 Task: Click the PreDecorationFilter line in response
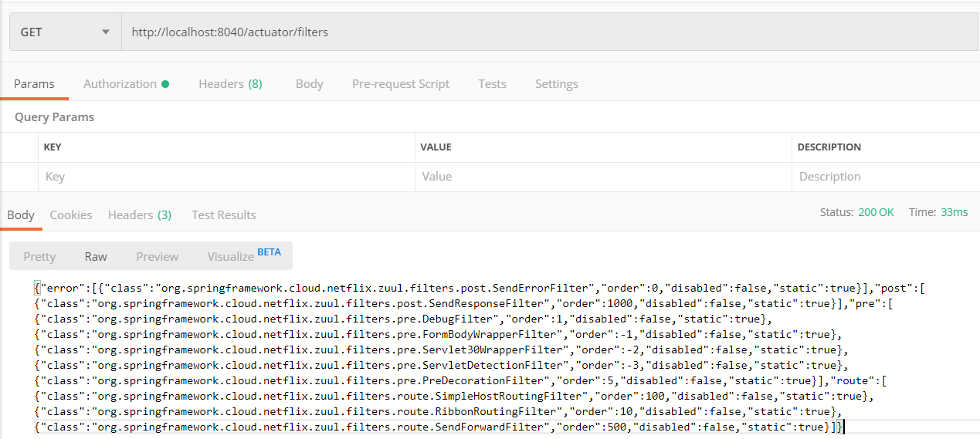[x=460, y=380]
